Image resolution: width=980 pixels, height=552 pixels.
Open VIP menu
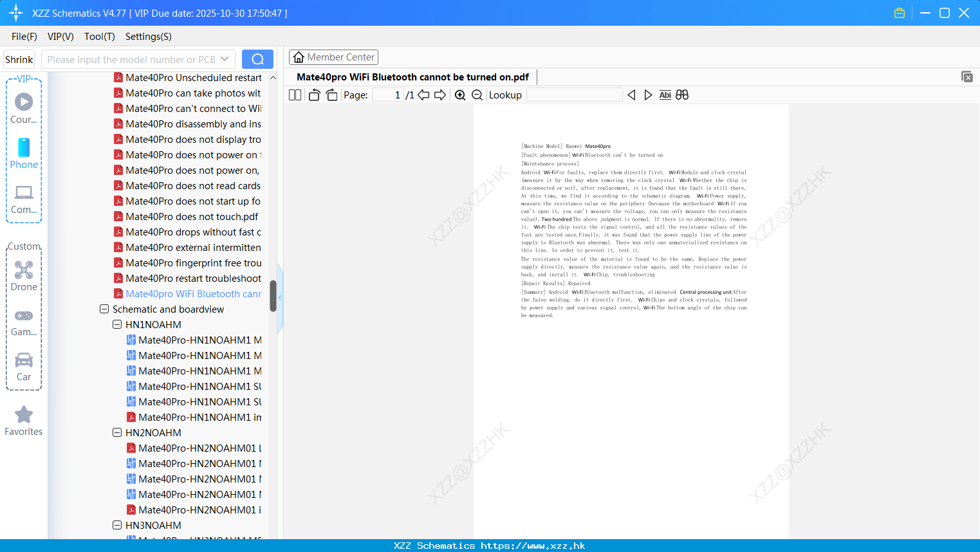(x=60, y=37)
